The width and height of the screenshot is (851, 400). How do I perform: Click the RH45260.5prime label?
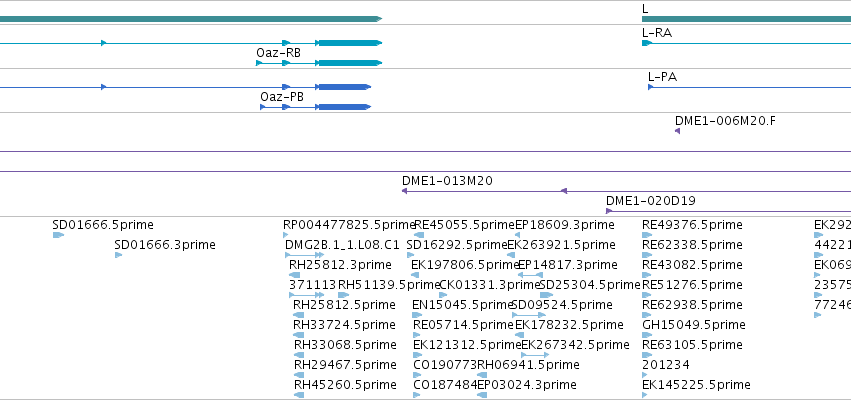click(345, 385)
